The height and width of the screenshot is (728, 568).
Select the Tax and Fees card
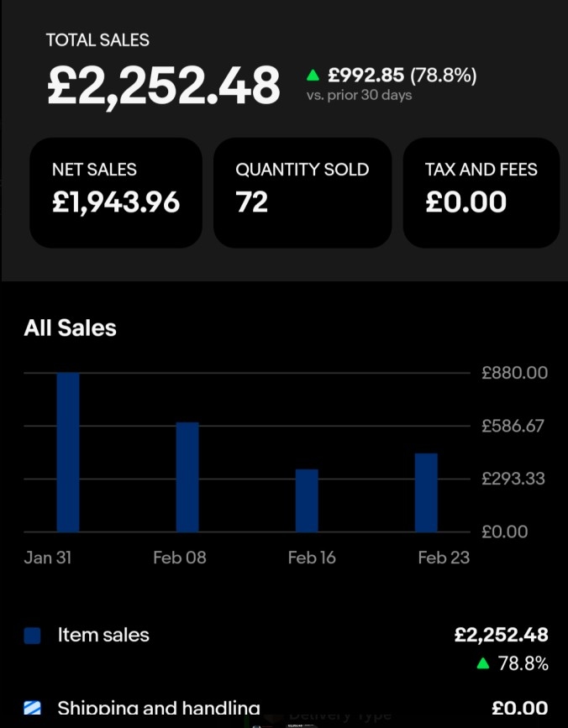click(481, 192)
